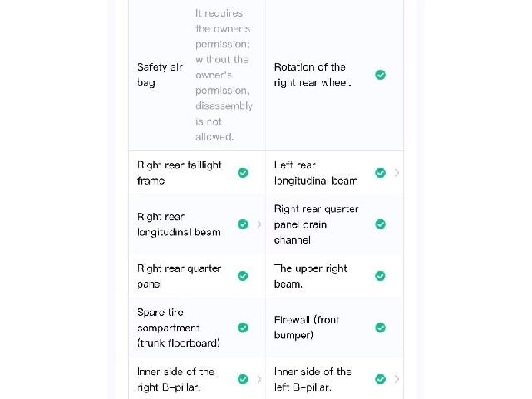Open right B-pillar inner side details chevron
This screenshot has height=399, width=532.
point(259,379)
